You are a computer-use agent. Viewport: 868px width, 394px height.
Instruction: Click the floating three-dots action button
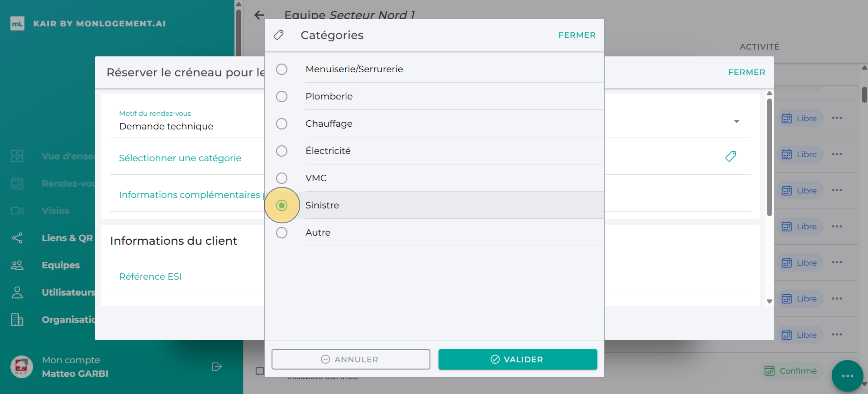coord(847,376)
